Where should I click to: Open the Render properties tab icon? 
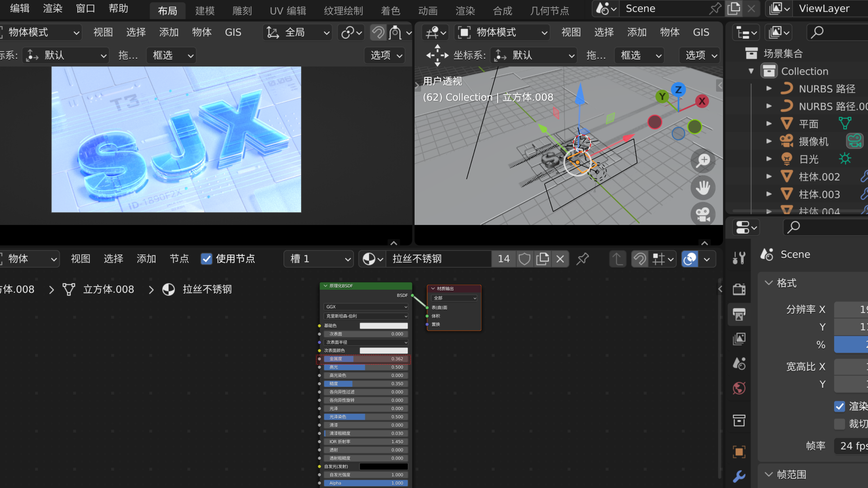pos(739,289)
